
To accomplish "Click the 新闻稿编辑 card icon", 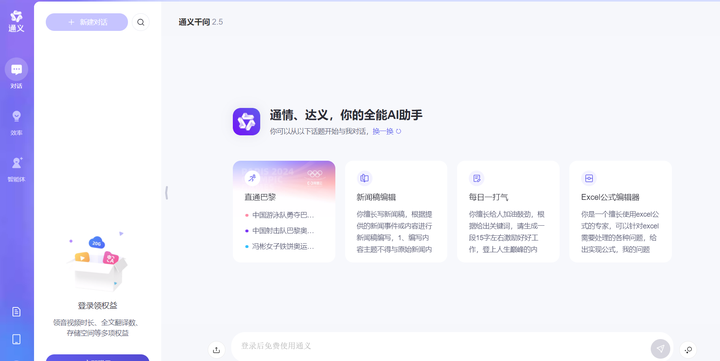I will click(x=364, y=178).
